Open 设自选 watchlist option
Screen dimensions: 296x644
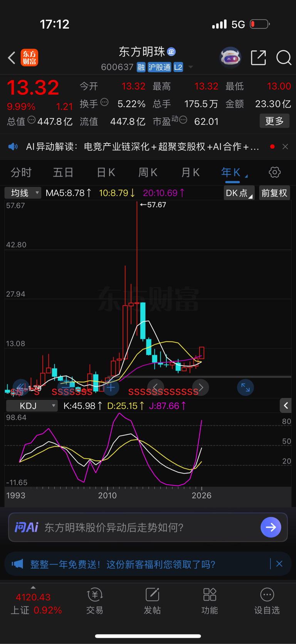267,601
